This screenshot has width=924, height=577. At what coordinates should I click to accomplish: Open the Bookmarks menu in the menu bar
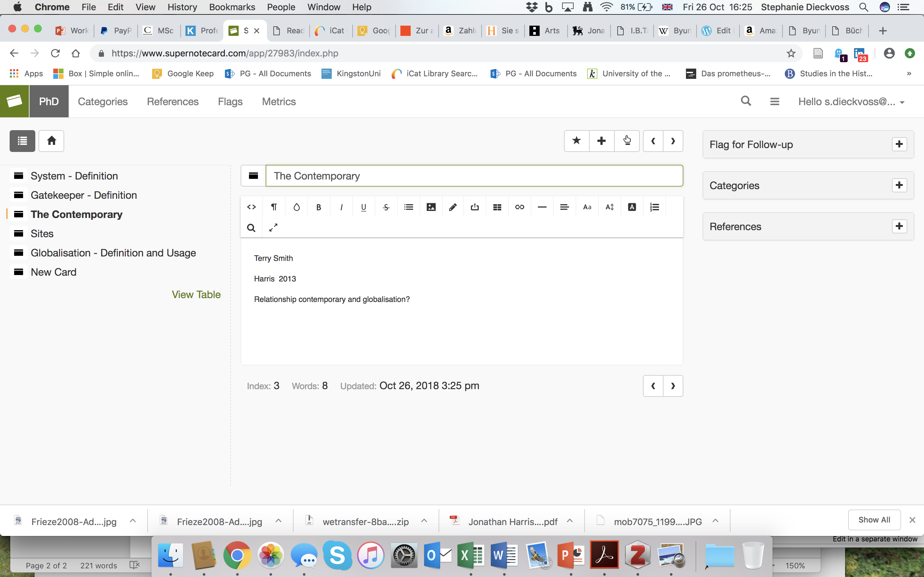[232, 7]
